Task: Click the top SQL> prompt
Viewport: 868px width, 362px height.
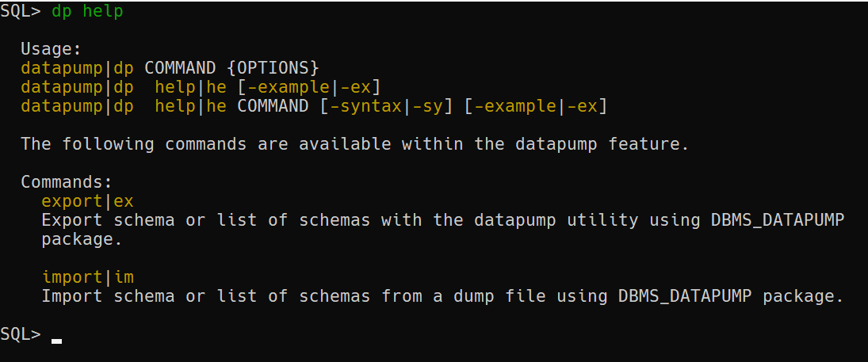Action: coord(21,11)
